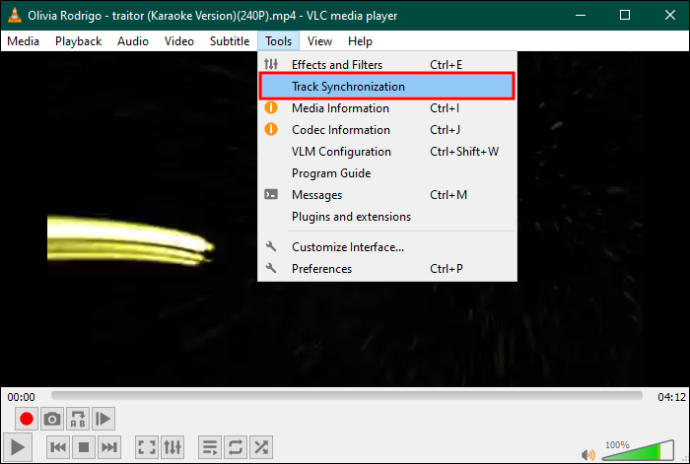Screen dimensions: 690x464
Task: Open the Media menu
Action: pyautogui.click(x=23, y=41)
